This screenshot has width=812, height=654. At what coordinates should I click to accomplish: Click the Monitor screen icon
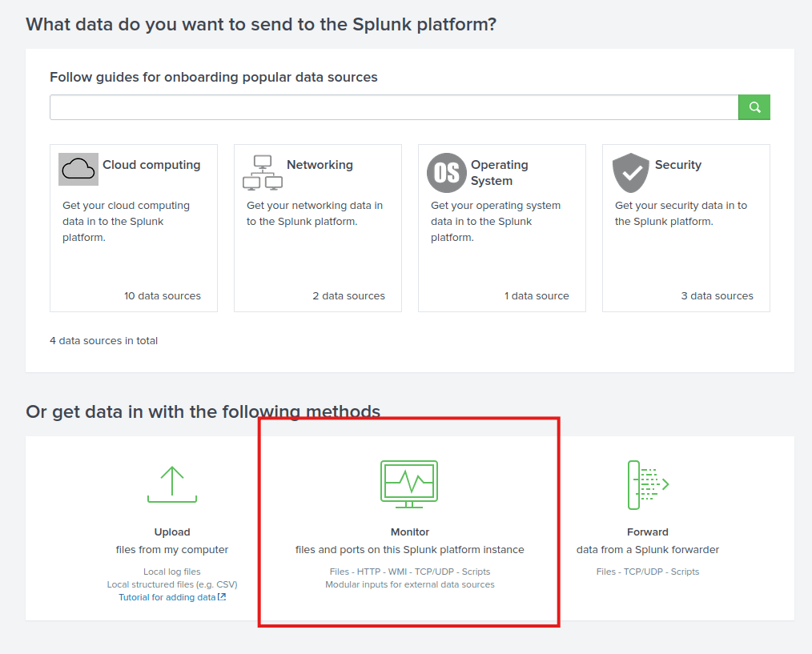[x=409, y=484]
